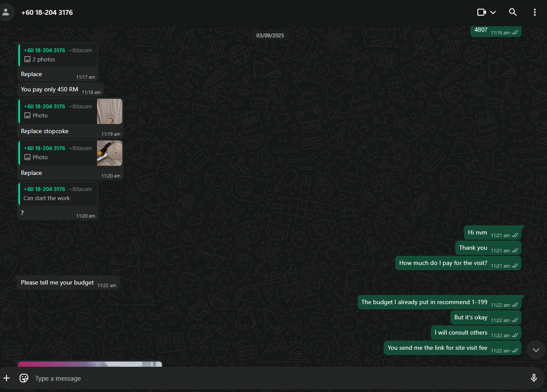Click the quoted 2 photos reply
Screen dimensions: 547x392
pyautogui.click(x=58, y=55)
